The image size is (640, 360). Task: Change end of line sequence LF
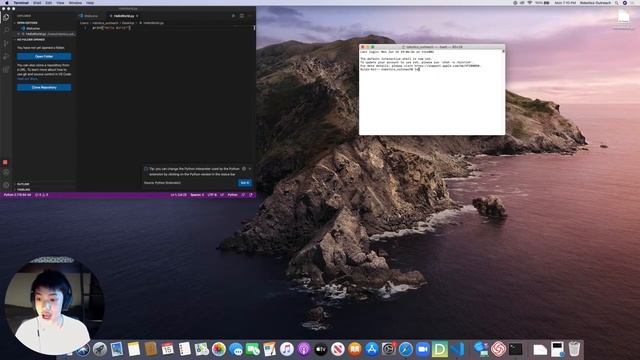[222, 195]
